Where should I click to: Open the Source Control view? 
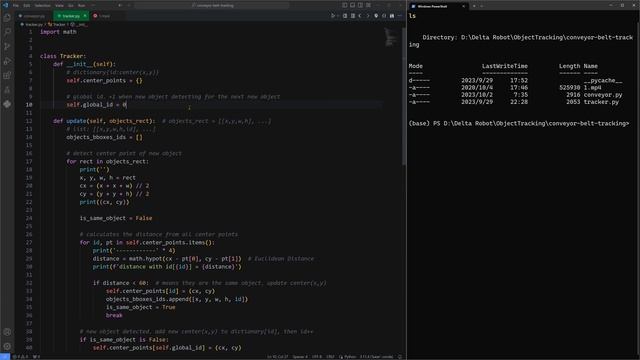click(x=7, y=47)
